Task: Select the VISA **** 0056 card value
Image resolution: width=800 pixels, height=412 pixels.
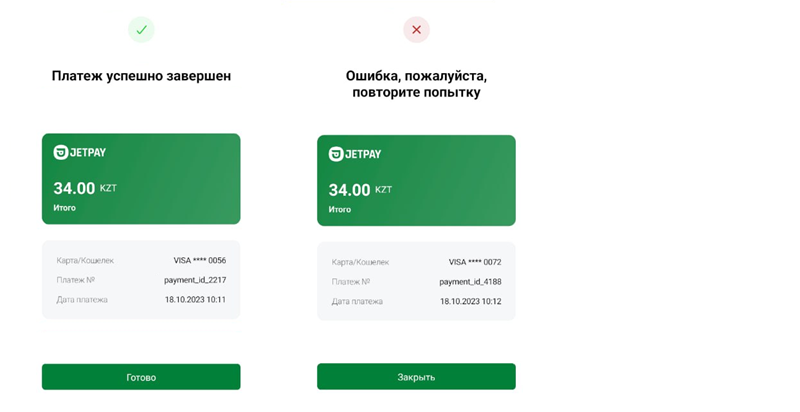Action: coord(199,260)
